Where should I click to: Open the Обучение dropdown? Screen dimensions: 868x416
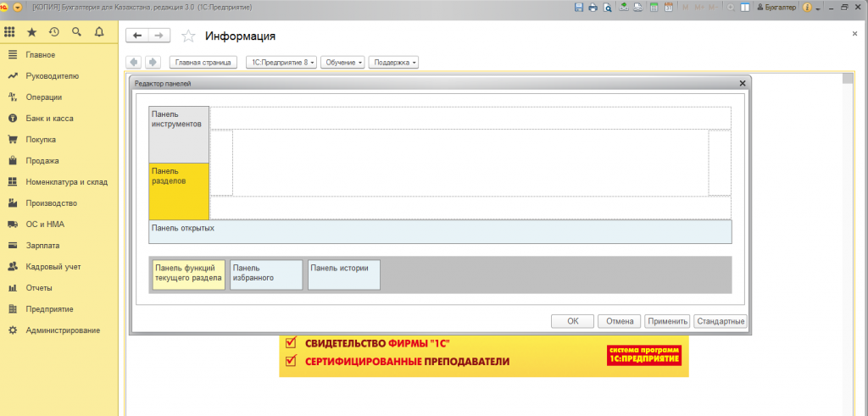[x=343, y=63]
